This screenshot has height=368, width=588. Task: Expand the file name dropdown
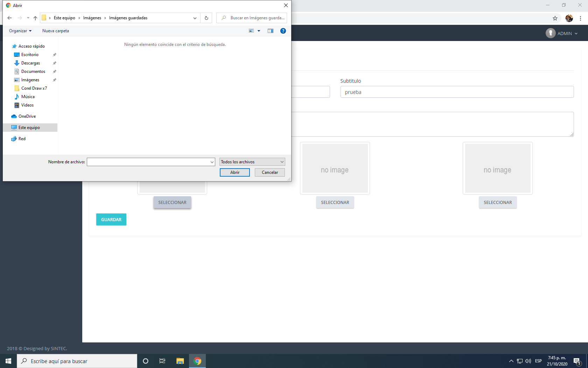212,162
